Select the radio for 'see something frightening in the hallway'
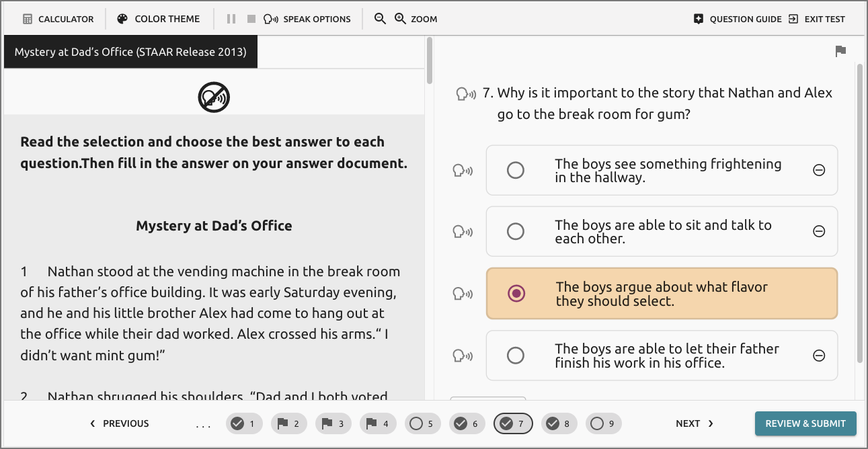Screen dimensions: 868x449 pos(516,171)
